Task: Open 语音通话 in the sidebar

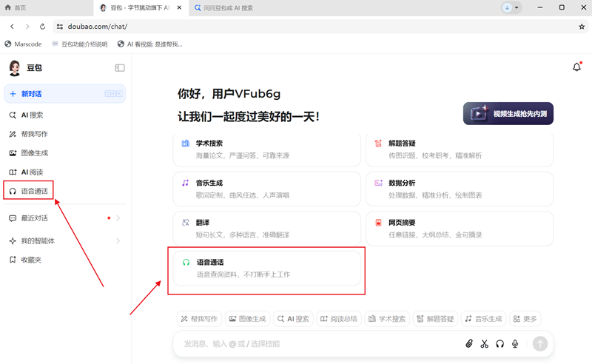Action: coord(29,191)
